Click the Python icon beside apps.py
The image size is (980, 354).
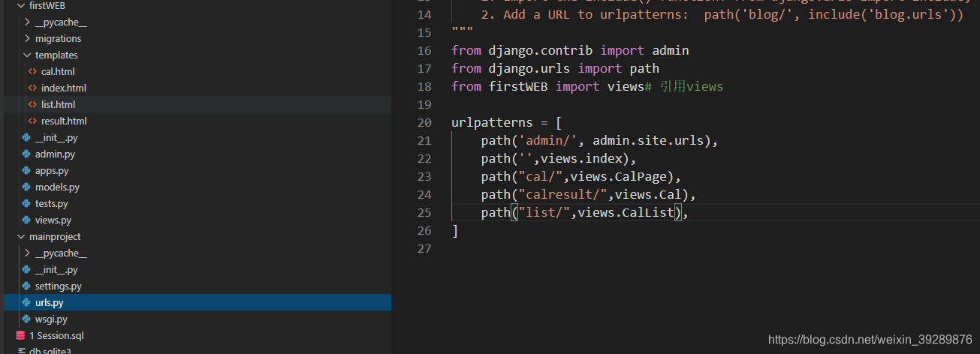pos(26,170)
